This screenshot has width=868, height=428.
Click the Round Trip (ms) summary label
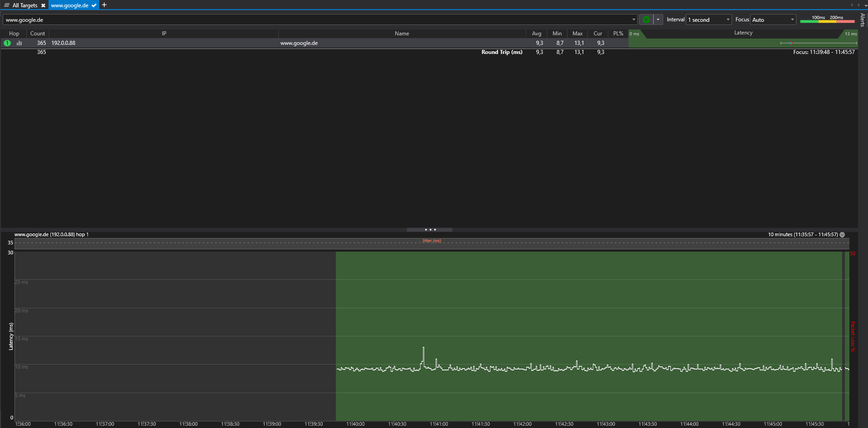[502, 52]
